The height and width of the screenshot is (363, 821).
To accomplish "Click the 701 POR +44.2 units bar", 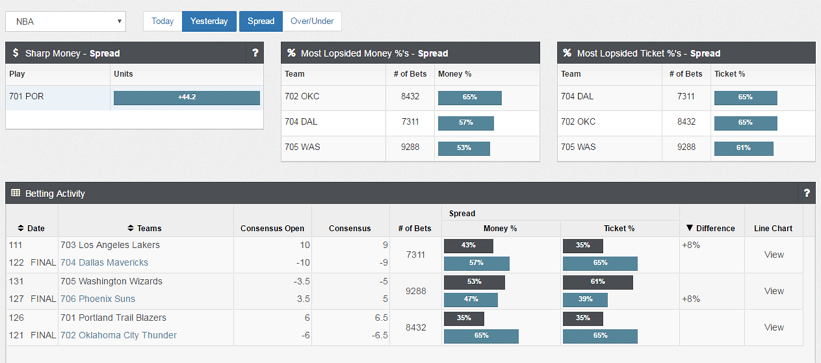I will pos(187,98).
